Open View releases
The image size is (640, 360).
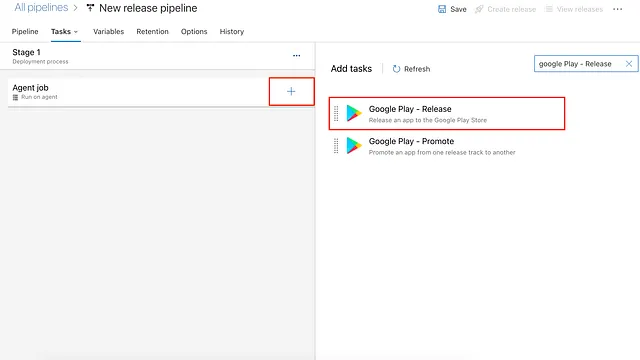(x=574, y=9)
